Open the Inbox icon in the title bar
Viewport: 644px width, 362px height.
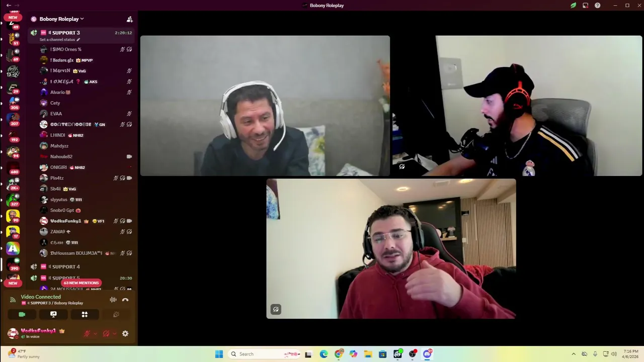coord(585,6)
